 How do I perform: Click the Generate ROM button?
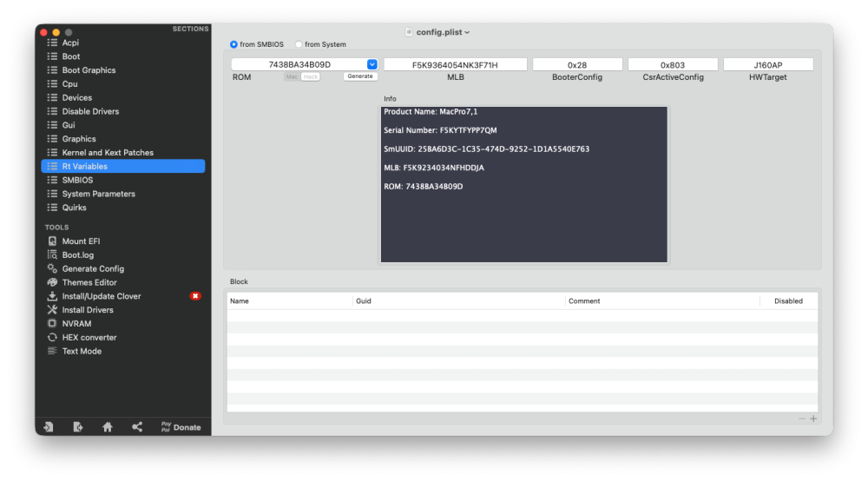point(360,76)
